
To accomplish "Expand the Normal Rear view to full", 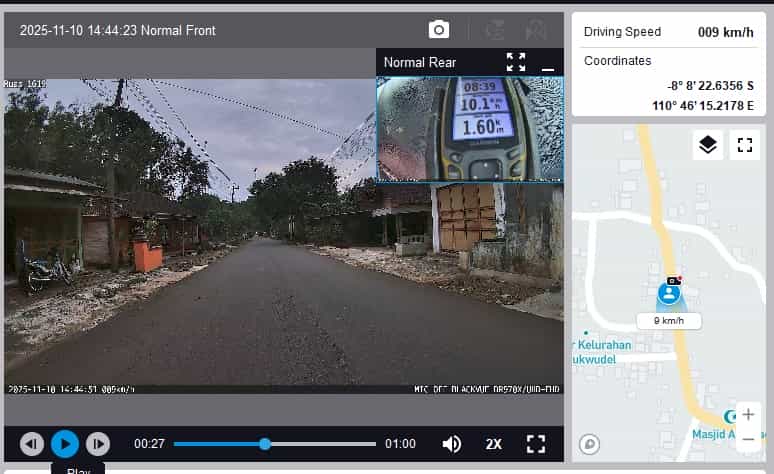I will [516, 62].
